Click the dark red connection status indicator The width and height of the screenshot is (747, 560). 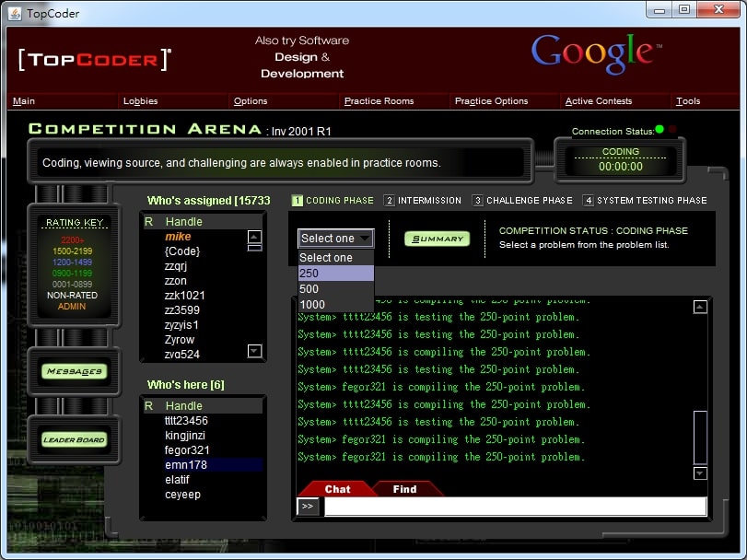pyautogui.click(x=672, y=129)
